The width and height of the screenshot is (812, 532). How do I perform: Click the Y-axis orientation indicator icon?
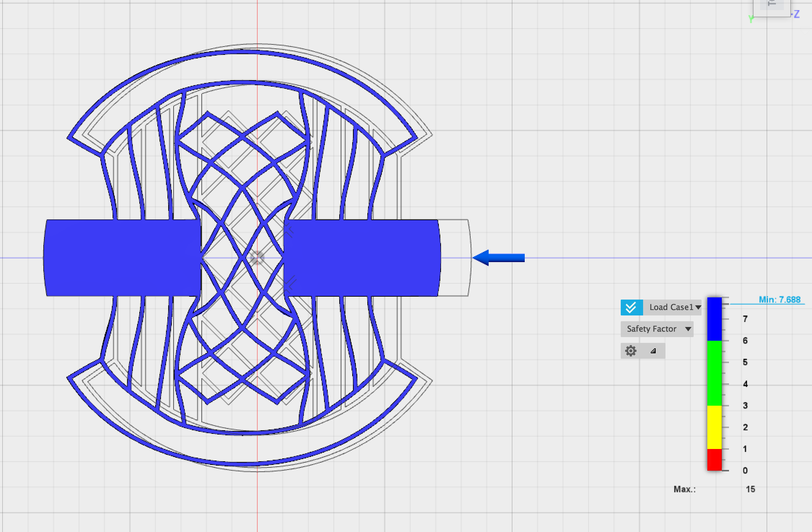coord(751,19)
